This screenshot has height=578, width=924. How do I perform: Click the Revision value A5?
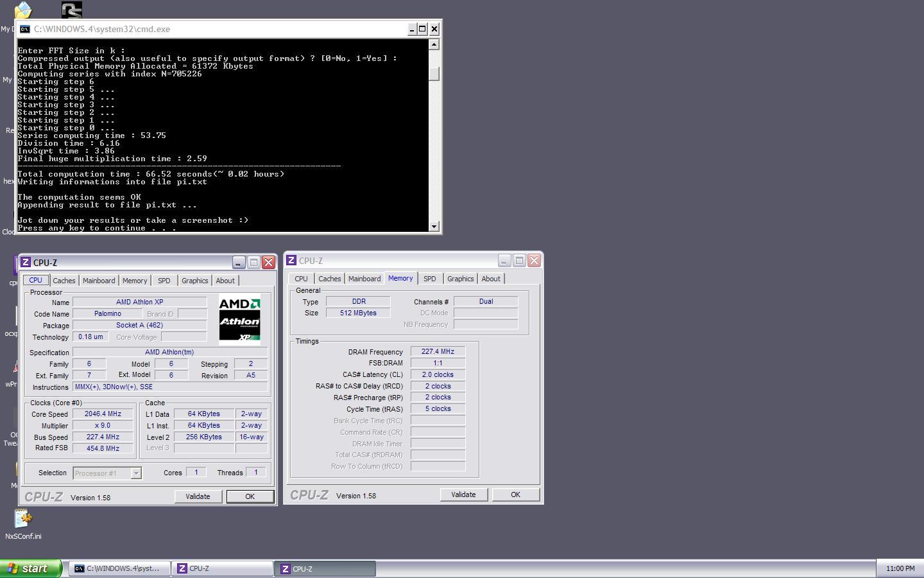[251, 375]
